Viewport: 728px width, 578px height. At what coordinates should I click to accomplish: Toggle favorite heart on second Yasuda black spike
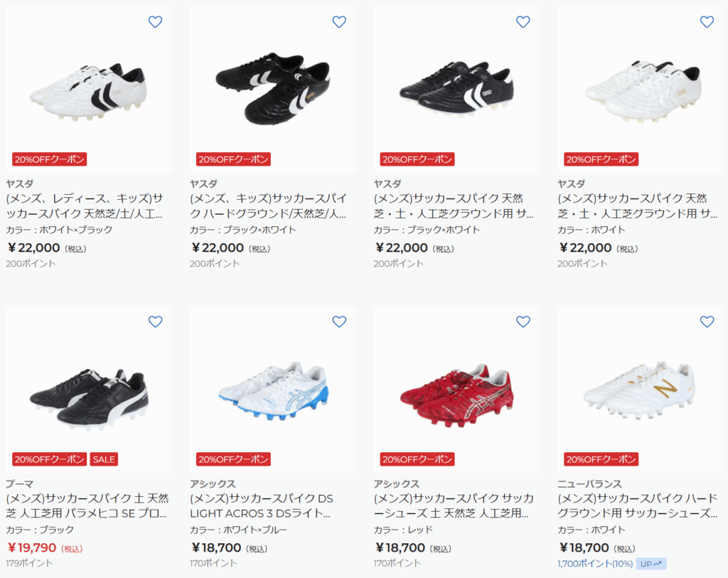(x=339, y=22)
